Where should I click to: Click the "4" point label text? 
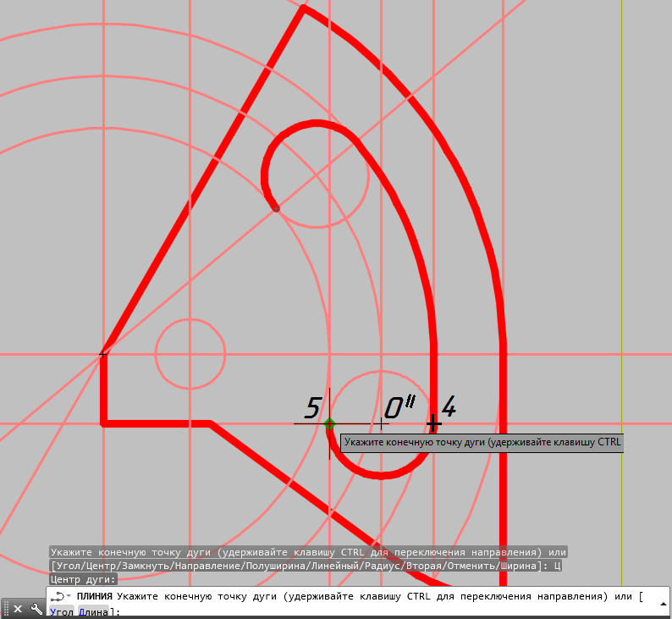pos(449,406)
